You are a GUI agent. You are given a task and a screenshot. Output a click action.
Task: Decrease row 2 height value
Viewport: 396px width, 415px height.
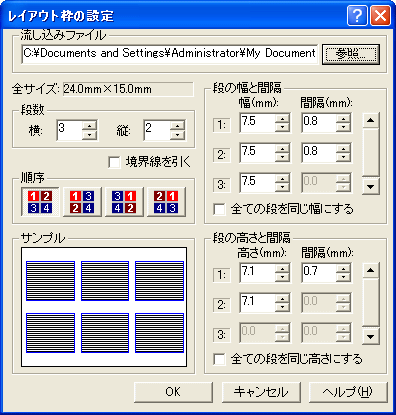[282, 308]
